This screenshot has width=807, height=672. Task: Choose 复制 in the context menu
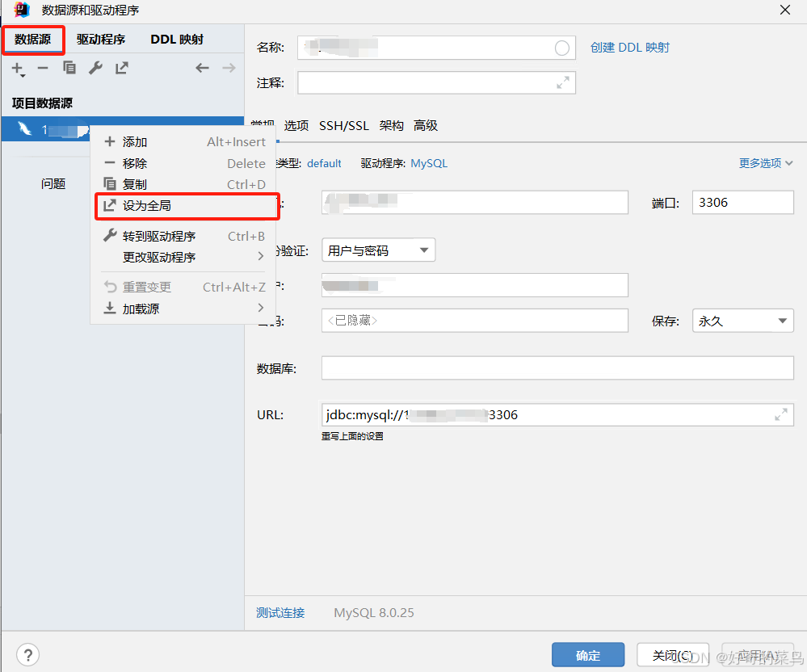click(x=183, y=184)
